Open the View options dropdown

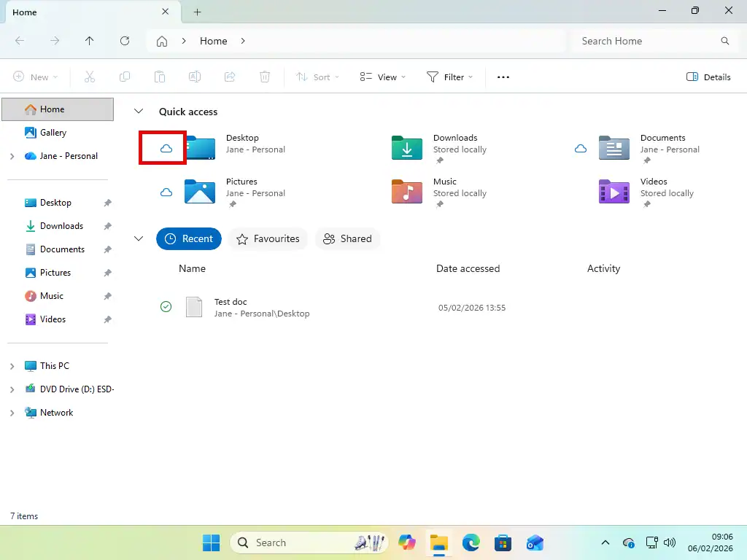382,77
